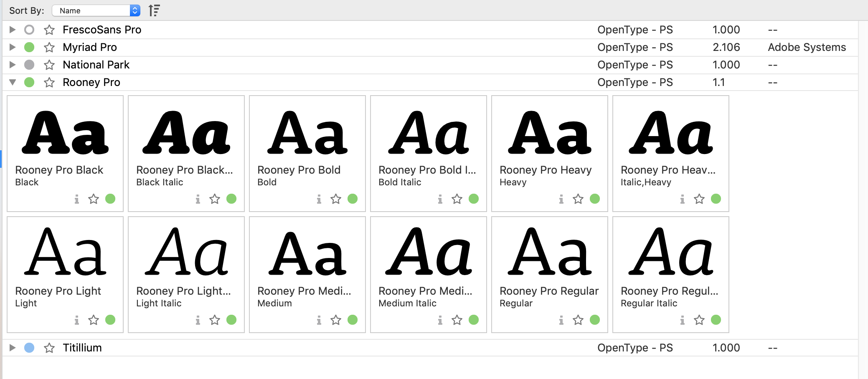Image resolution: width=868 pixels, height=379 pixels.
Task: Expand the Myriad Pro family
Action: point(12,47)
